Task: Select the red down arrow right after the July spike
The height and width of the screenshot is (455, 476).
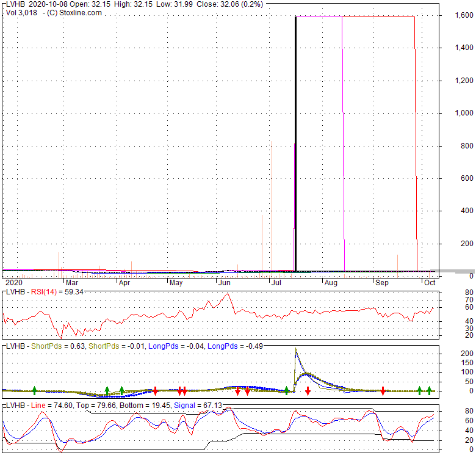Action: pos(308,391)
